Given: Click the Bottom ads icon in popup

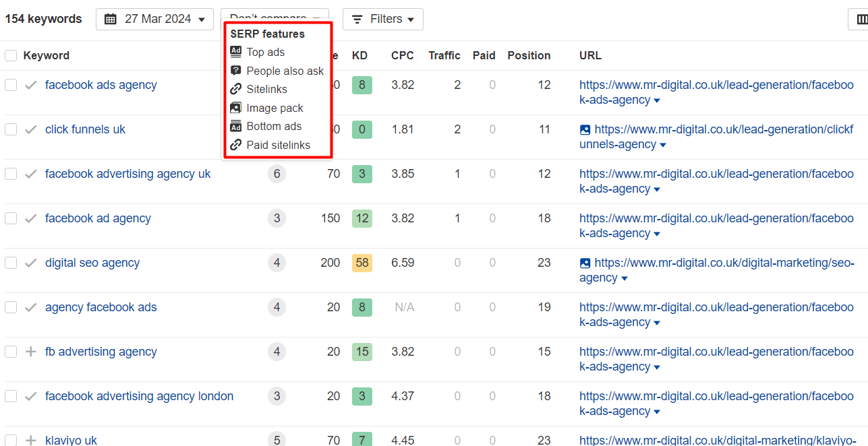Looking at the screenshot, I should point(235,126).
